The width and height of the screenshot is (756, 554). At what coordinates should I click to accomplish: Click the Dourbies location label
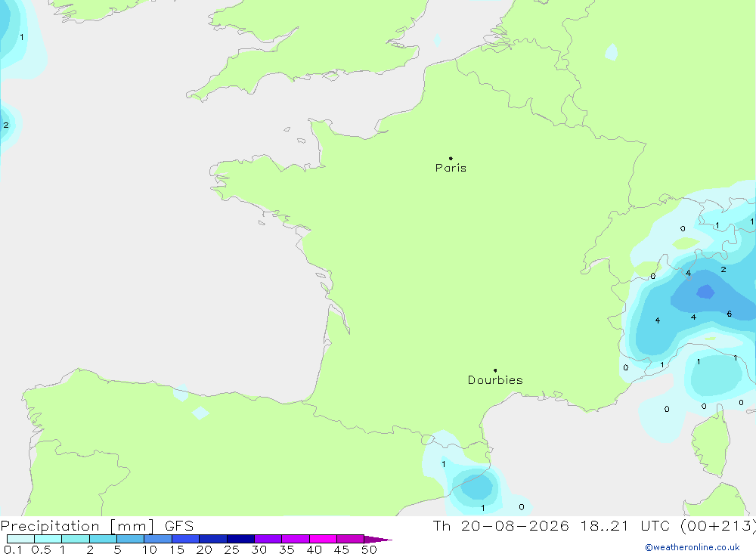495,380
